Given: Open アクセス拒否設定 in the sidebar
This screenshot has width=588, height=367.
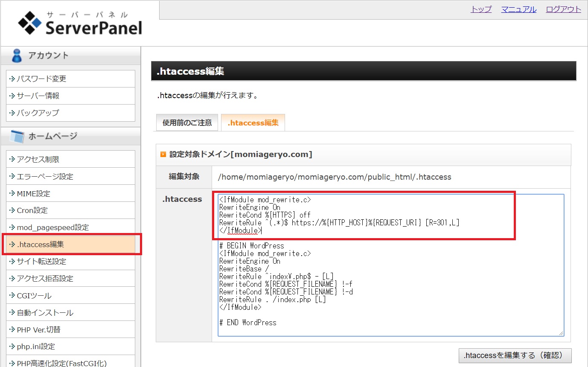Looking at the screenshot, I should click(71, 279).
